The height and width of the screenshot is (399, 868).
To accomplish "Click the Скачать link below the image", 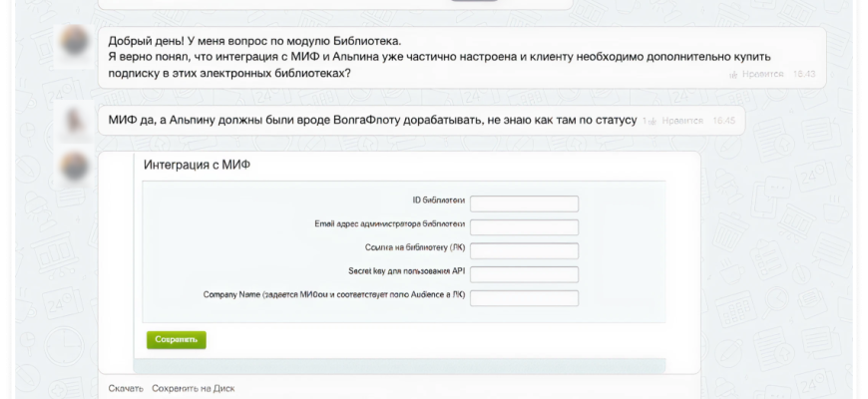I will tap(126, 388).
